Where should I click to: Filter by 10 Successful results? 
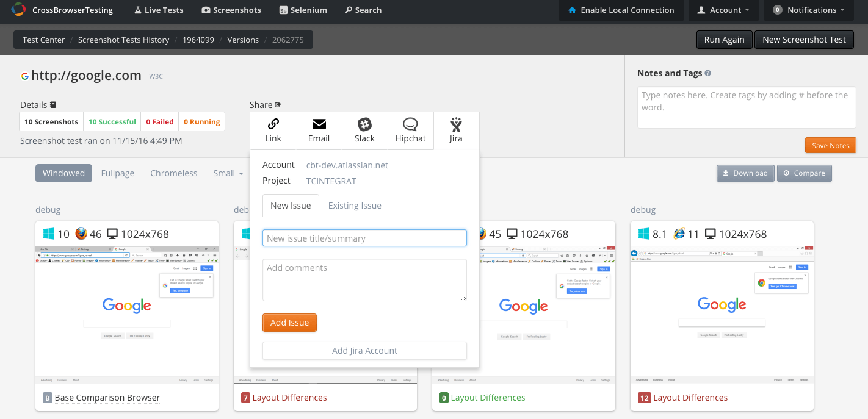(112, 121)
